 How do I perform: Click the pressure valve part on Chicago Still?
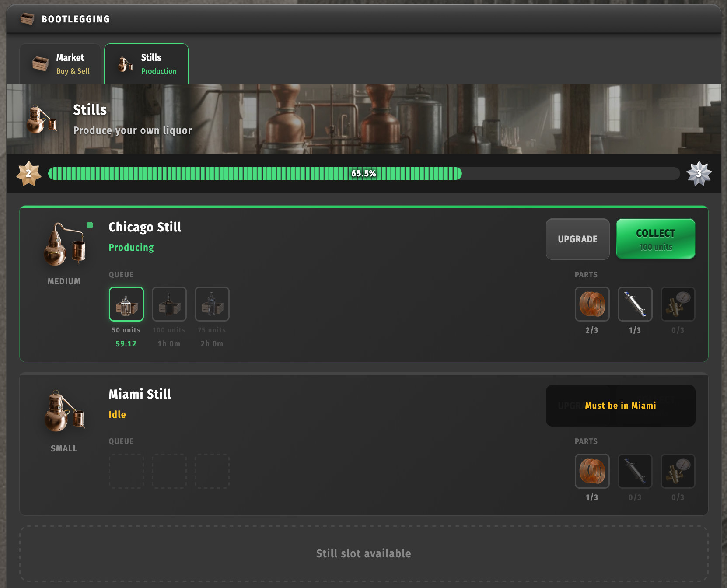(678, 304)
